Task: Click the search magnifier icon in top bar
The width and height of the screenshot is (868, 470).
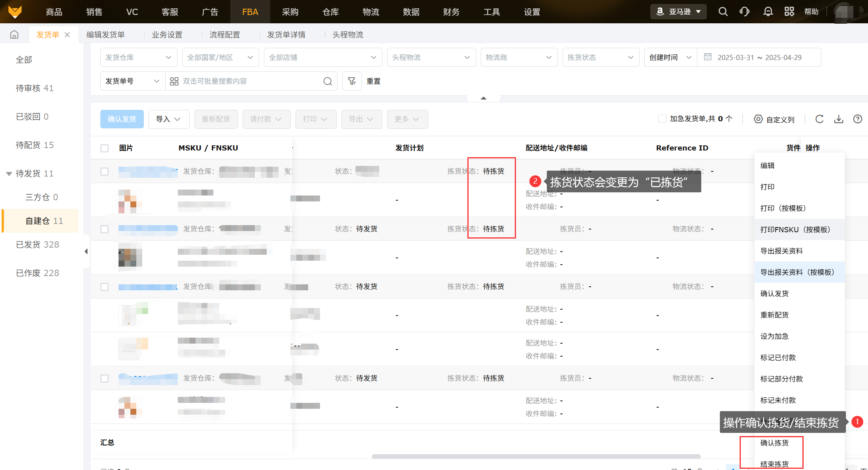Action: 723,11
